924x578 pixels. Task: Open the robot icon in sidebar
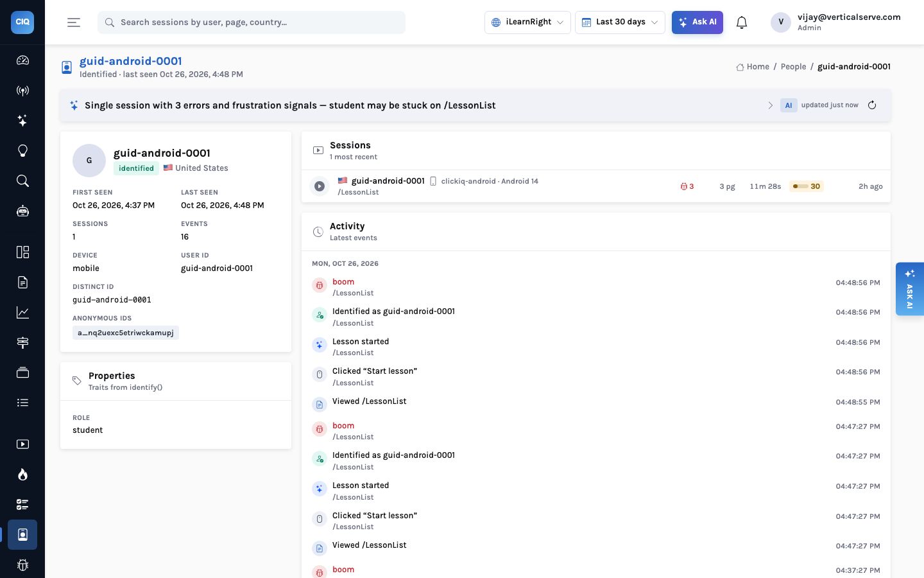click(22, 211)
